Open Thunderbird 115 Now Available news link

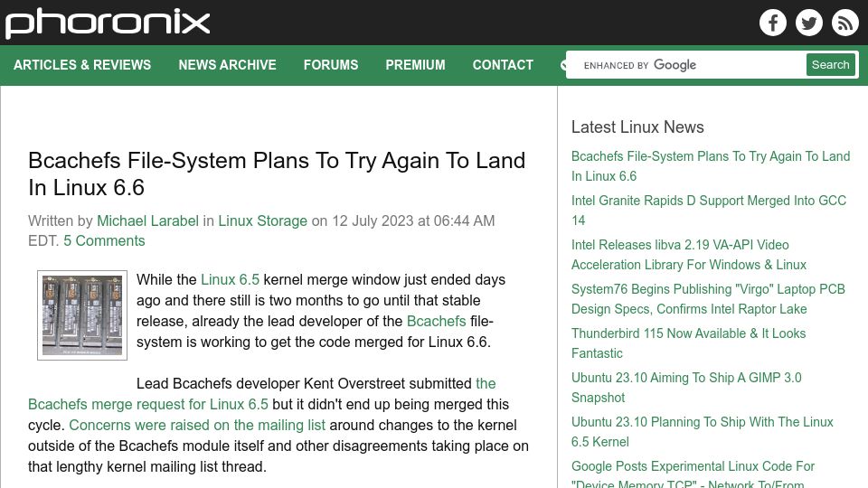tap(688, 343)
